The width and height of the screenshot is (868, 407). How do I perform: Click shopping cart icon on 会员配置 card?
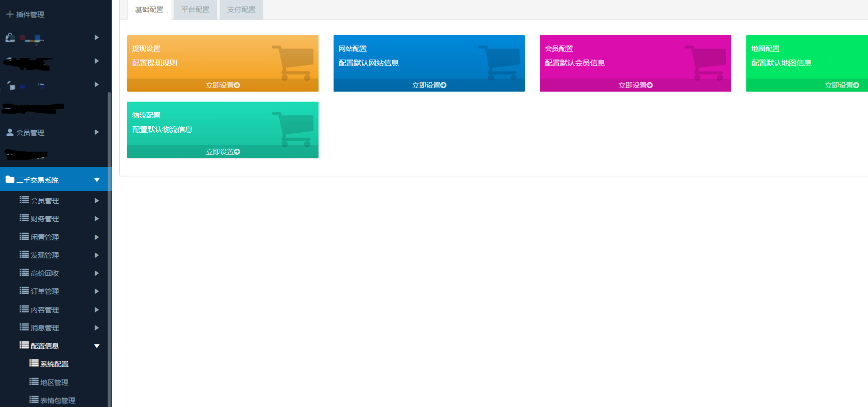coord(706,63)
